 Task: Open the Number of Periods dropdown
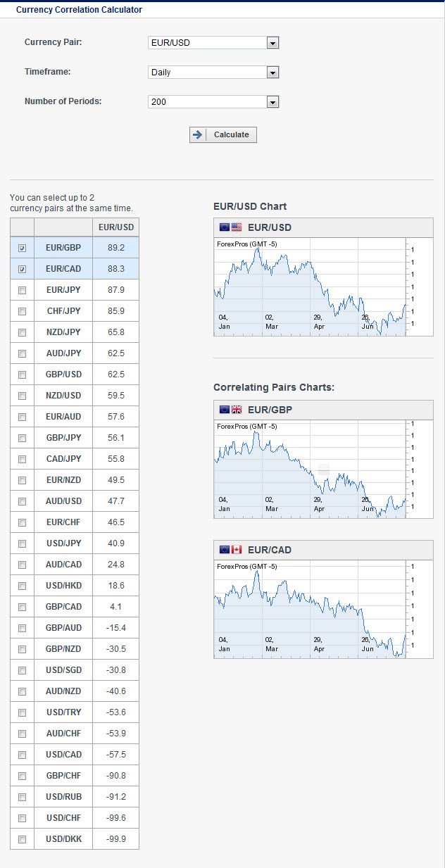pos(272,102)
